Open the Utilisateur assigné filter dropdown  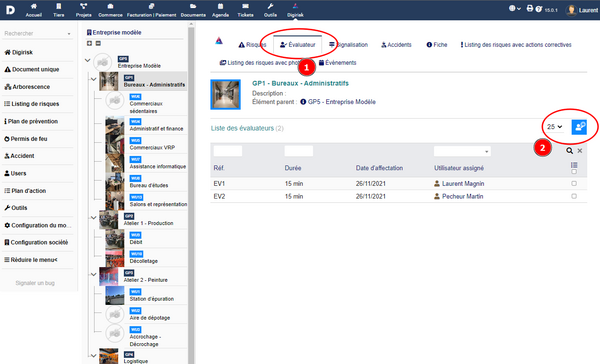(x=462, y=151)
